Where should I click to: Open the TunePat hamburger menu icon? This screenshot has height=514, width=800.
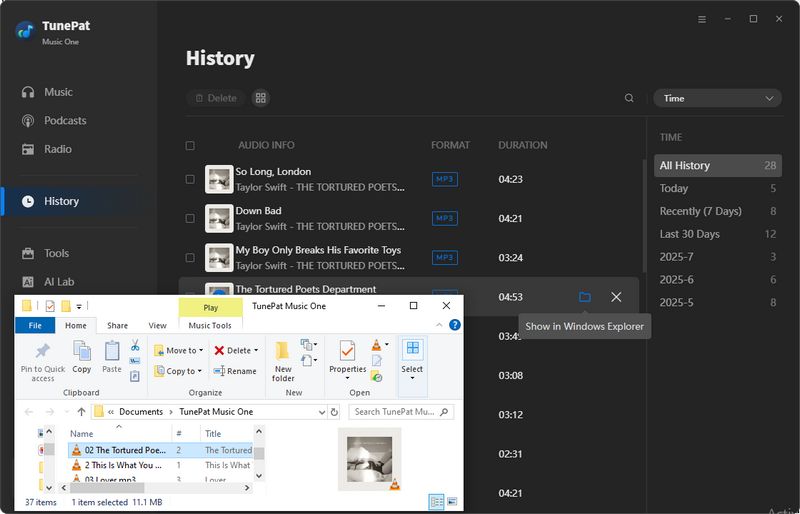(x=701, y=19)
